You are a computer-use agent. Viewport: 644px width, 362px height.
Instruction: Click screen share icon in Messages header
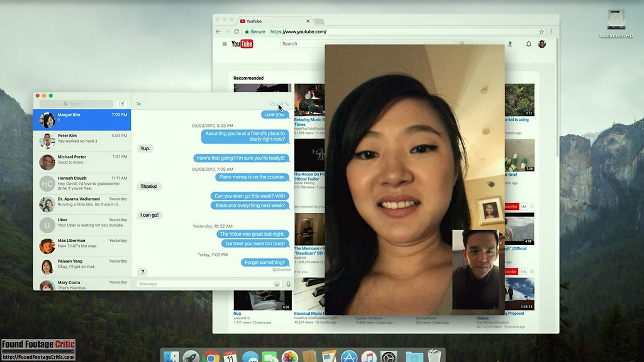[x=273, y=104]
